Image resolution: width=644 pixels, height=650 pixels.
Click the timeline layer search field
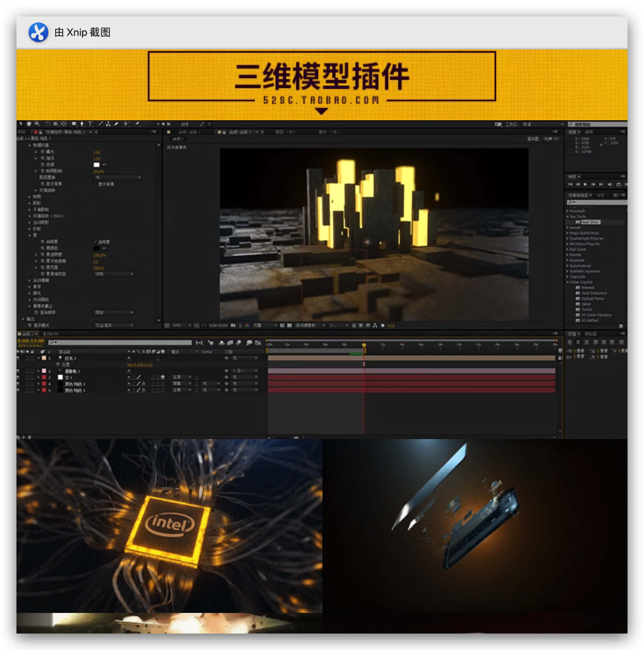pos(120,343)
